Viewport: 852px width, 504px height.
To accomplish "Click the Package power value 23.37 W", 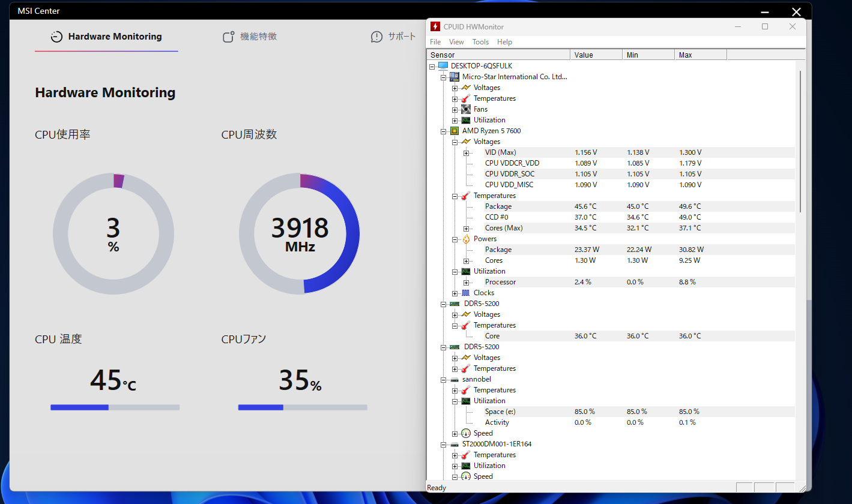I will 587,250.
